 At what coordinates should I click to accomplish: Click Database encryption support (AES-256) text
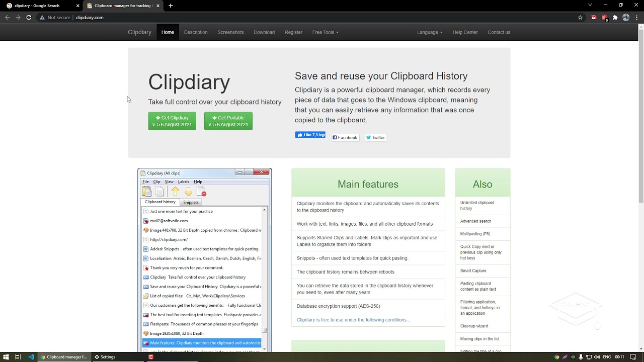(x=338, y=306)
